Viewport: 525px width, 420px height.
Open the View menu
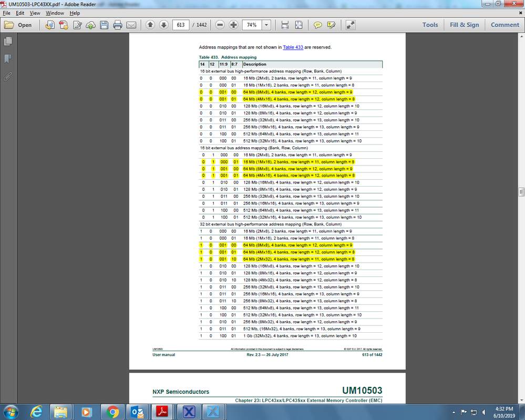point(35,13)
